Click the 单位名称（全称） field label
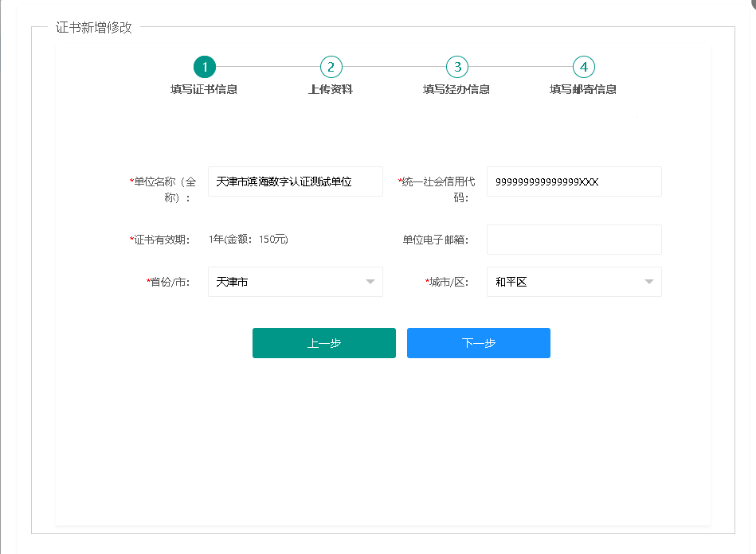 pos(163,189)
